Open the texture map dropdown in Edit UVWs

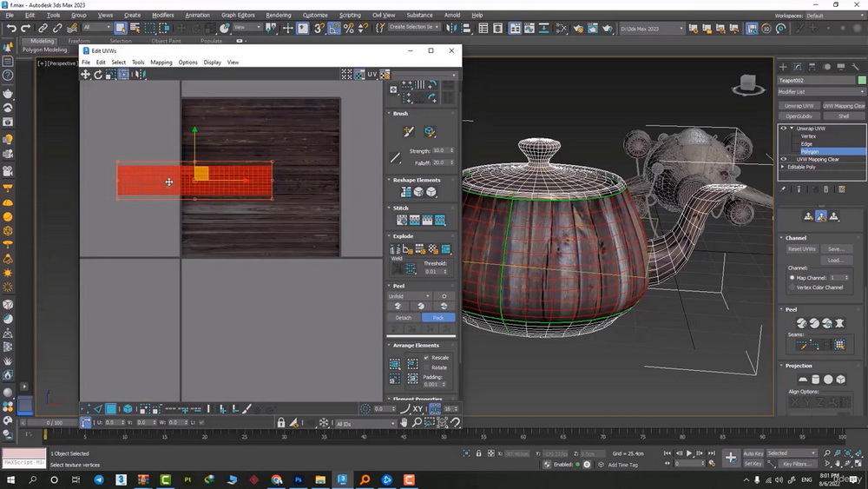coord(425,75)
